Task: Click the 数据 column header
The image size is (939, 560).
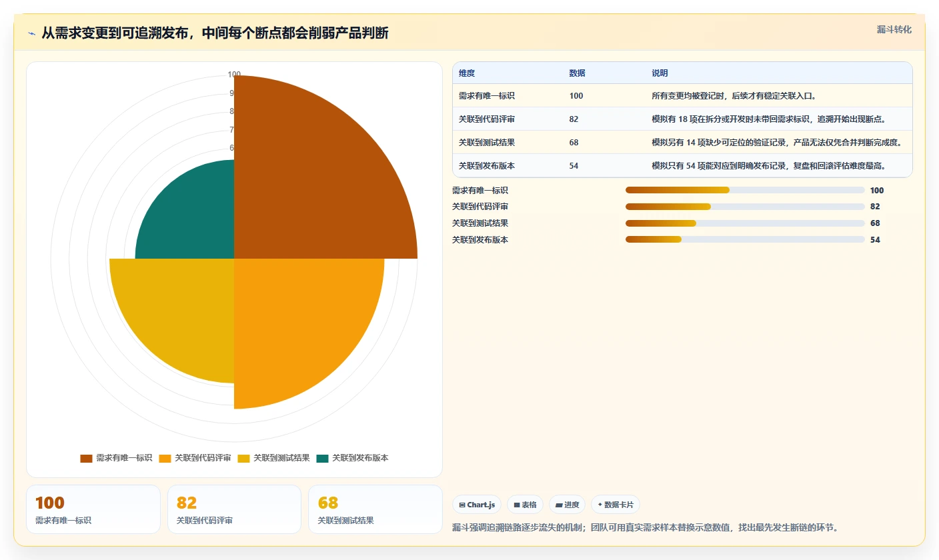Action: [x=577, y=73]
